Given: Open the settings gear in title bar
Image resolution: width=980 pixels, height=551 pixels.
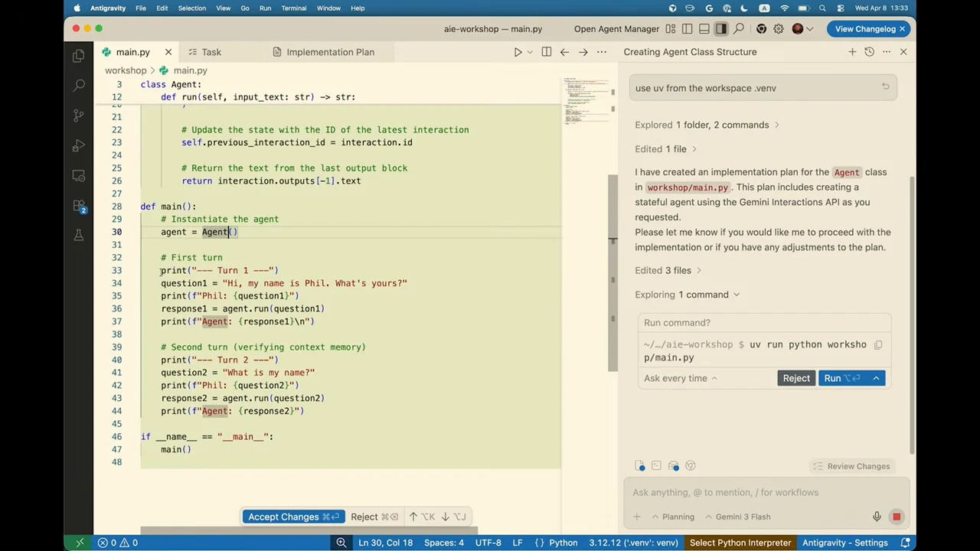Looking at the screenshot, I should point(779,29).
